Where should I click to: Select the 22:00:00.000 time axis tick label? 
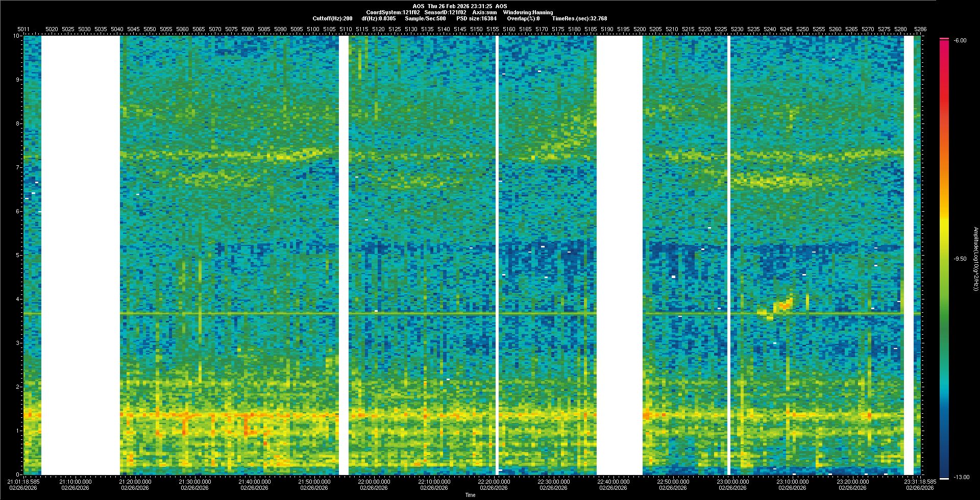pyautogui.click(x=375, y=481)
